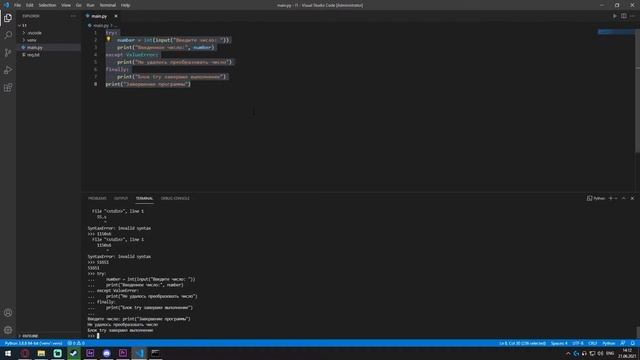The height and width of the screenshot is (360, 640).
Task: Click the editor vertical scrollbar
Action: click(638, 91)
